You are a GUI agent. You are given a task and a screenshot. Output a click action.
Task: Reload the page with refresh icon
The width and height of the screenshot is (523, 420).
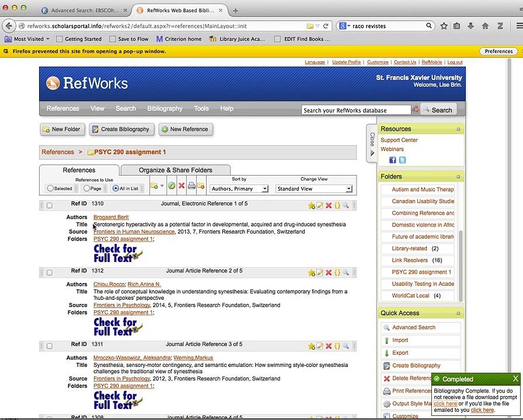tap(326, 26)
